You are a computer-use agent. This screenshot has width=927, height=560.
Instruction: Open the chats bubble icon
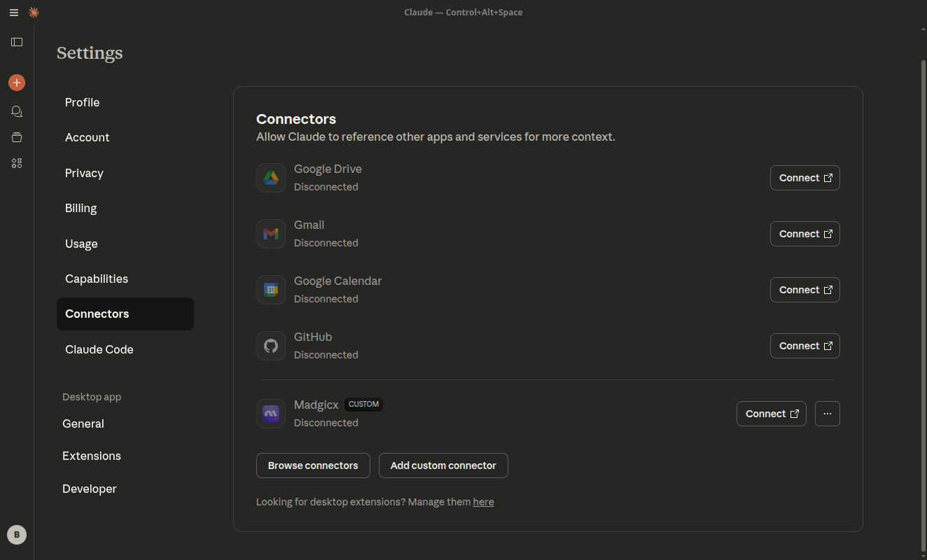click(x=17, y=111)
